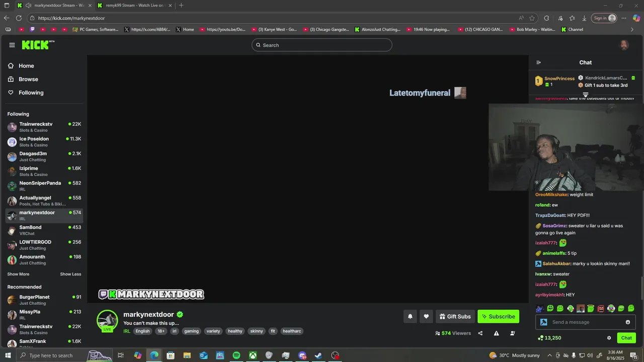644x362 pixels.
Task: Open Trainwreckstv channel in Following list
Action: [44, 127]
